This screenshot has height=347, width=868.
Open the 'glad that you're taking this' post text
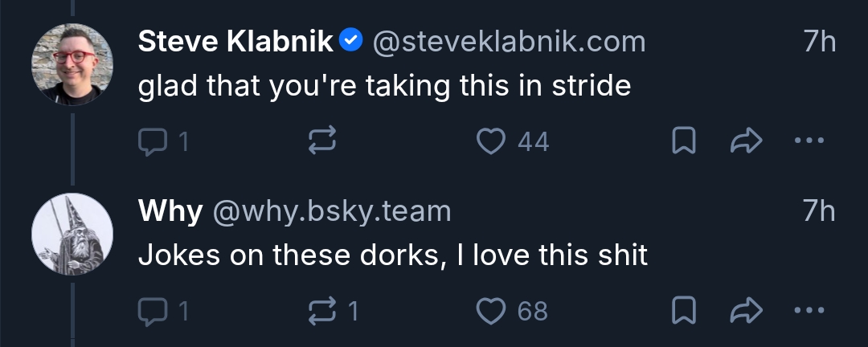pyautogui.click(x=384, y=87)
